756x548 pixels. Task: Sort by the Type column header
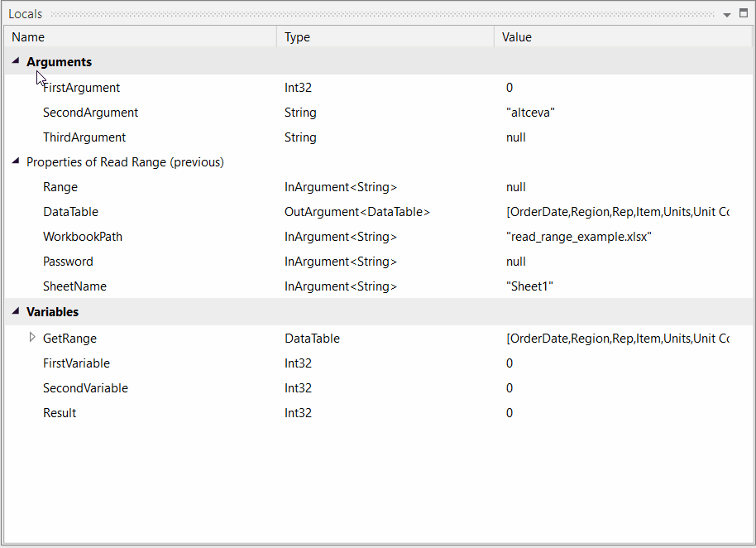click(x=385, y=37)
